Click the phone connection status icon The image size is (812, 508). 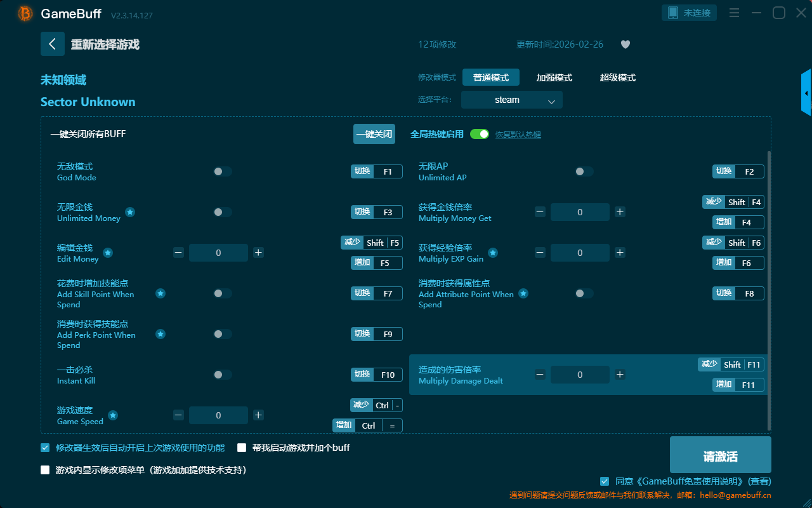[672, 13]
